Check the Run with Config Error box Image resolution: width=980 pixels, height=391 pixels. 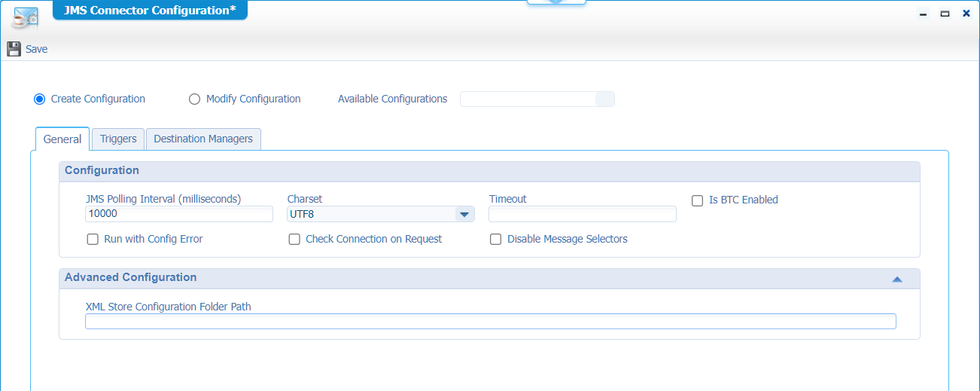(93, 240)
